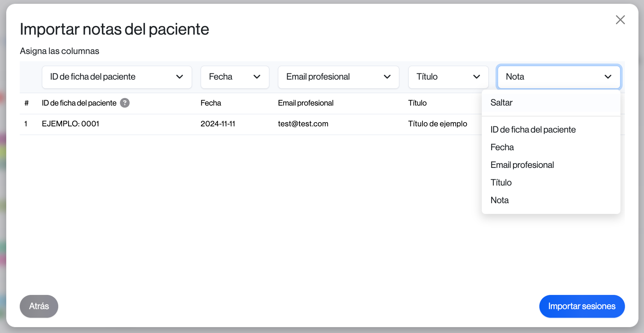Click the Título de ejemplo cell
The image size is (644, 333).
[437, 124]
